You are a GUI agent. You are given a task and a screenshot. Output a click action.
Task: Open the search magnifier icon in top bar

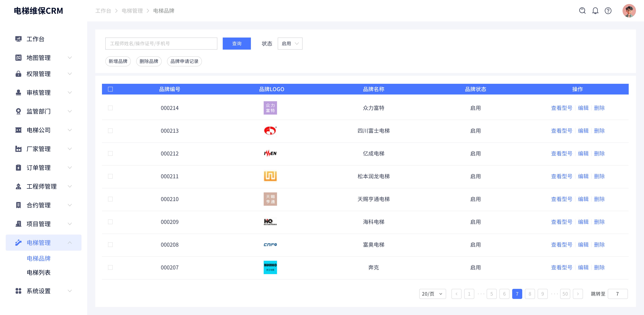click(583, 11)
